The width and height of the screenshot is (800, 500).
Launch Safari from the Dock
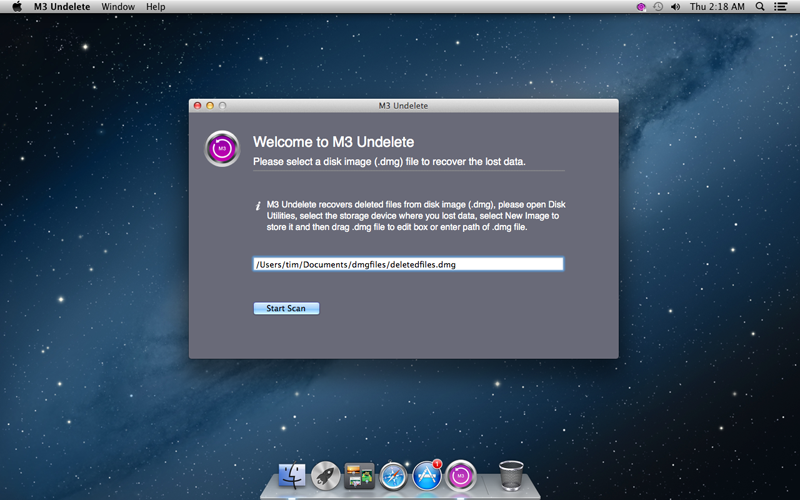coord(393,477)
